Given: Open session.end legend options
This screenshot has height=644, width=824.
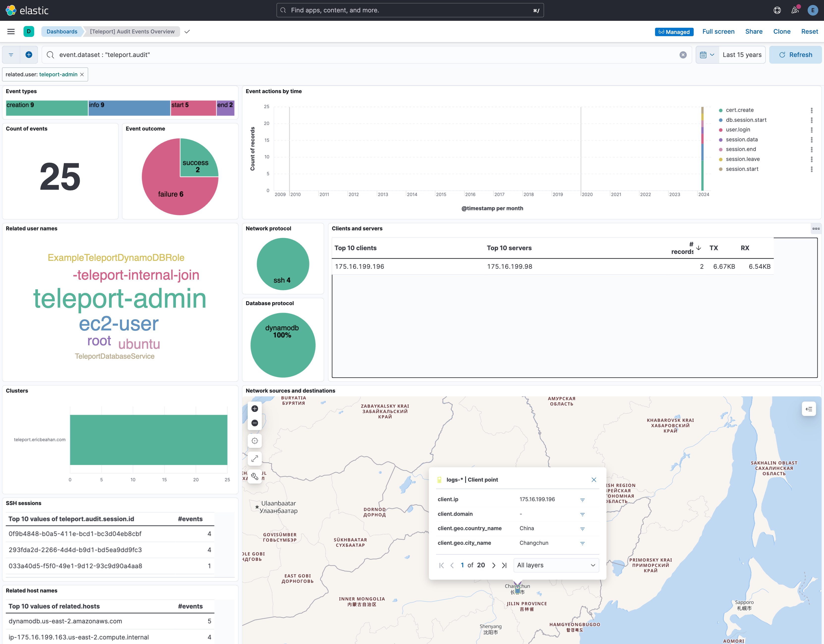Looking at the screenshot, I should click(812, 149).
